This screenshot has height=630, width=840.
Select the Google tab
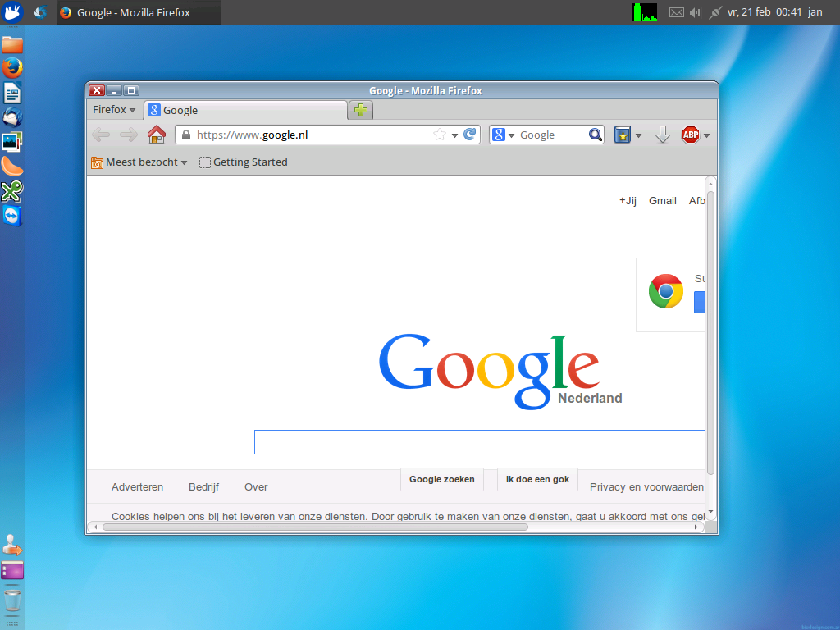click(x=244, y=110)
